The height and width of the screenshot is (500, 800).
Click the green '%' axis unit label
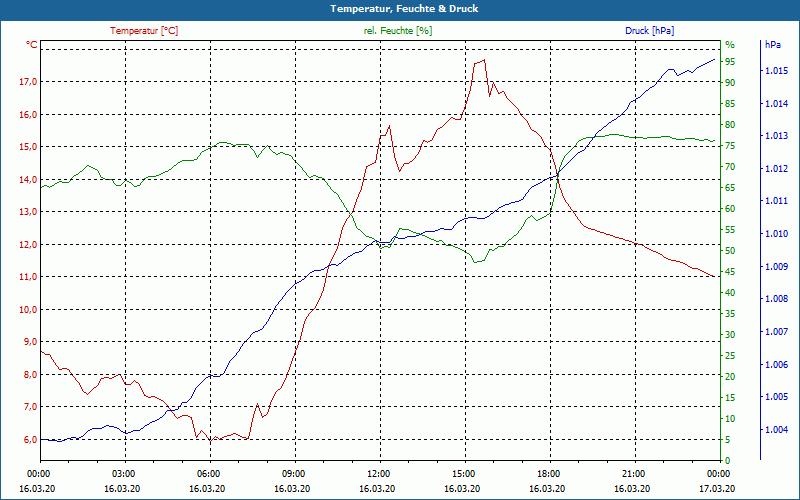730,45
